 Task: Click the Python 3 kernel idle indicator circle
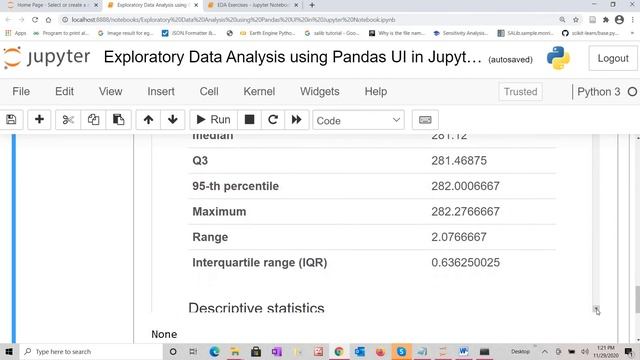pyautogui.click(x=632, y=92)
